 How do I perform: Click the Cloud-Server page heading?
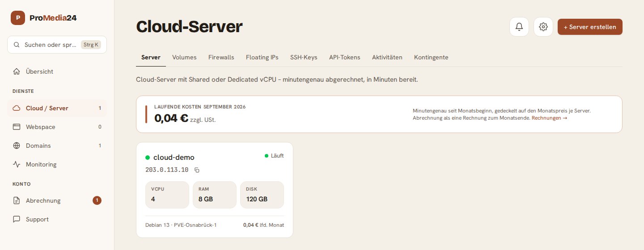click(x=189, y=27)
